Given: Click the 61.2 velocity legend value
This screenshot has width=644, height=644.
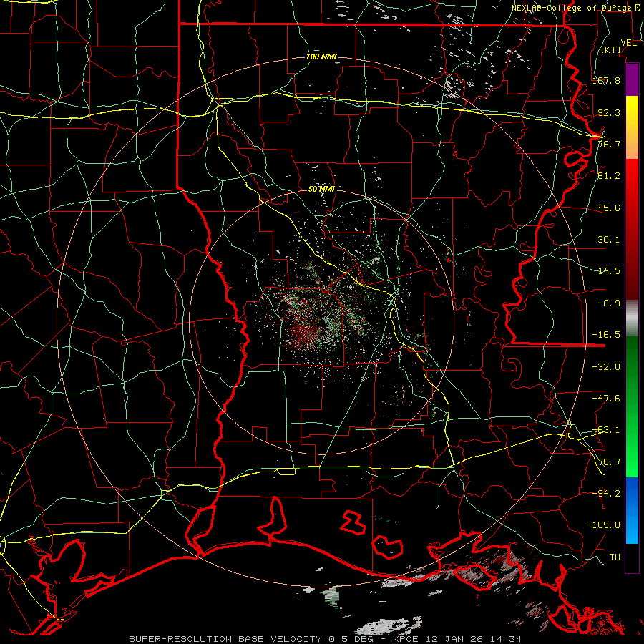Looking at the screenshot, I should (x=609, y=176).
